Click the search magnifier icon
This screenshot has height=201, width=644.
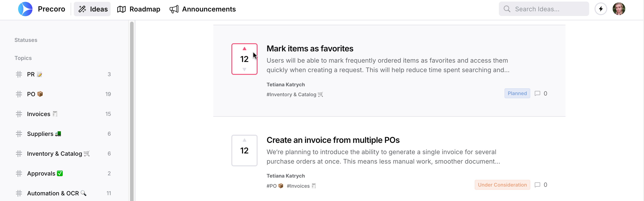click(507, 9)
